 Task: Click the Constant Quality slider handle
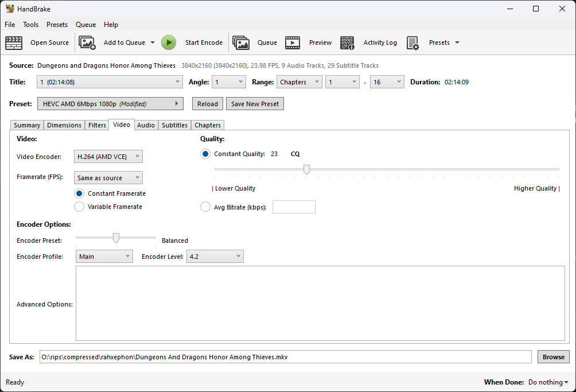[306, 169]
